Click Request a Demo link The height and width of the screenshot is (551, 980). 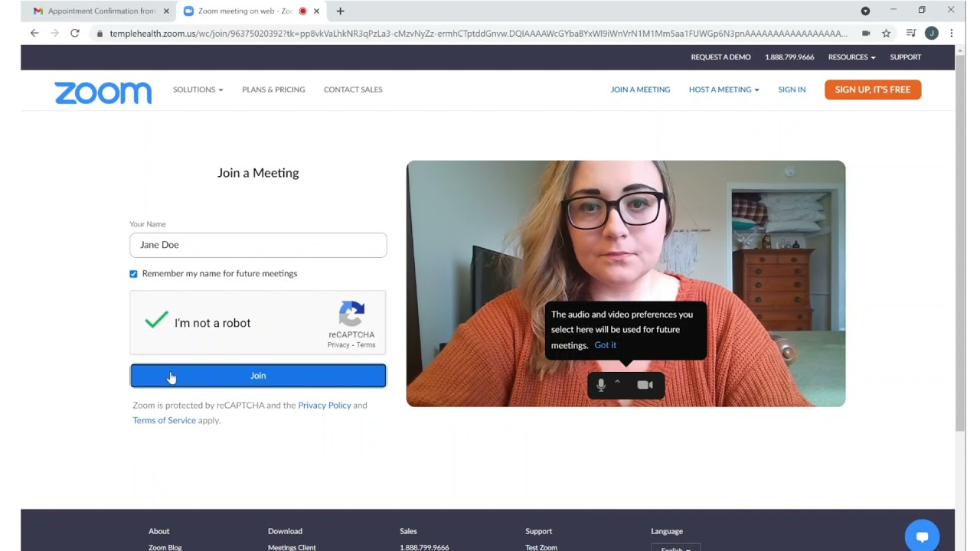720,57
